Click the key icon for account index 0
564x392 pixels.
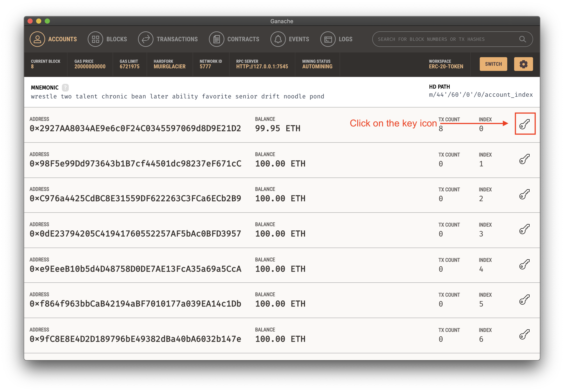524,124
